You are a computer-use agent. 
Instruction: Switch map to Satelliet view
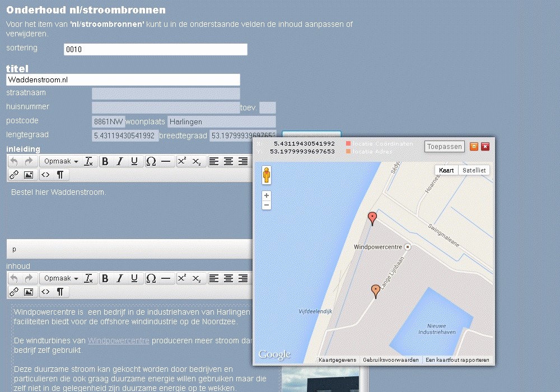point(474,171)
